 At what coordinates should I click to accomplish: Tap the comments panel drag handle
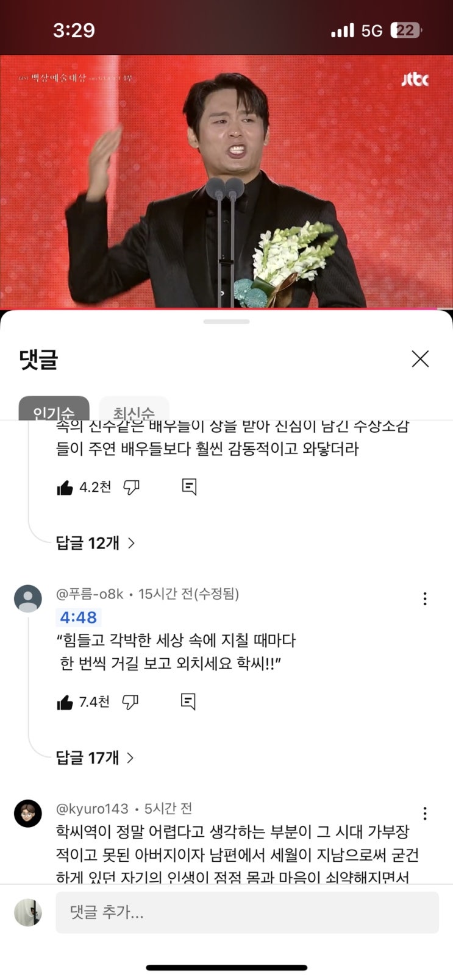coord(226,321)
